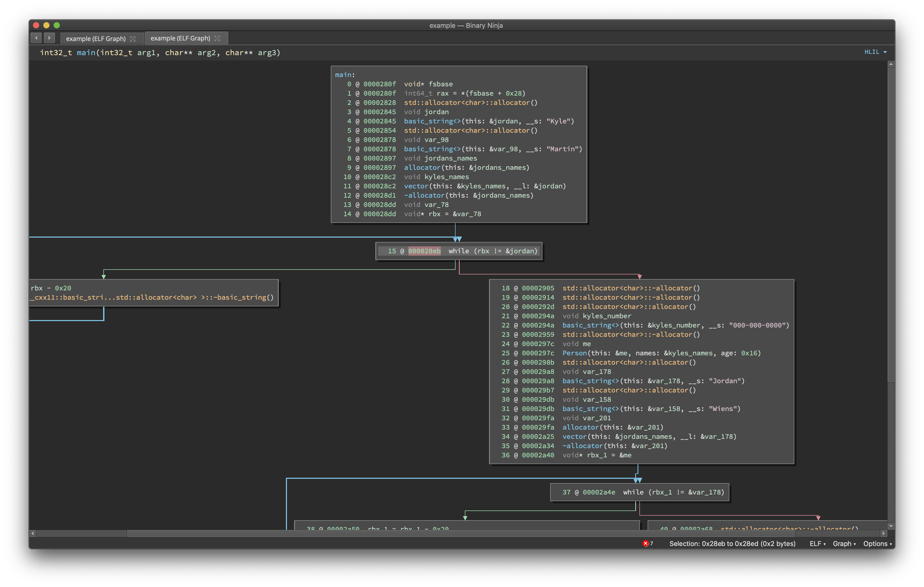Open the HLIL view level dropdown

coord(875,52)
